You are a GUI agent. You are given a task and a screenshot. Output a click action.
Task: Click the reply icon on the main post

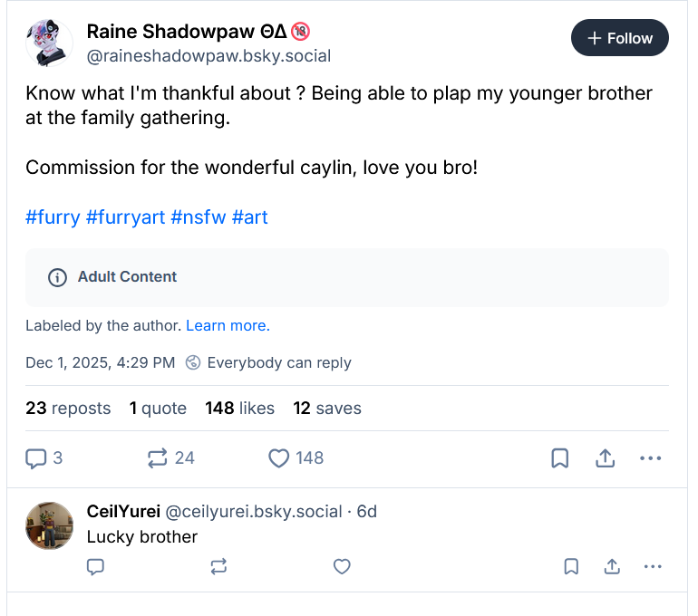point(36,458)
